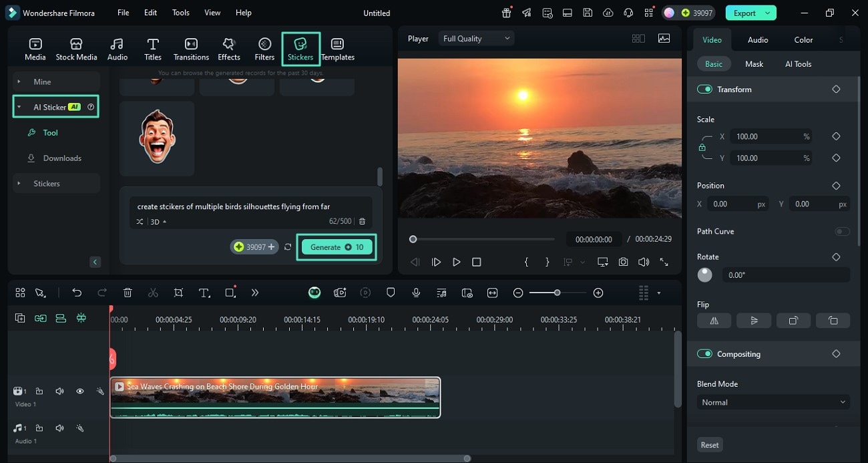Click the Reset button
This screenshot has width=868, height=463.
(710, 445)
